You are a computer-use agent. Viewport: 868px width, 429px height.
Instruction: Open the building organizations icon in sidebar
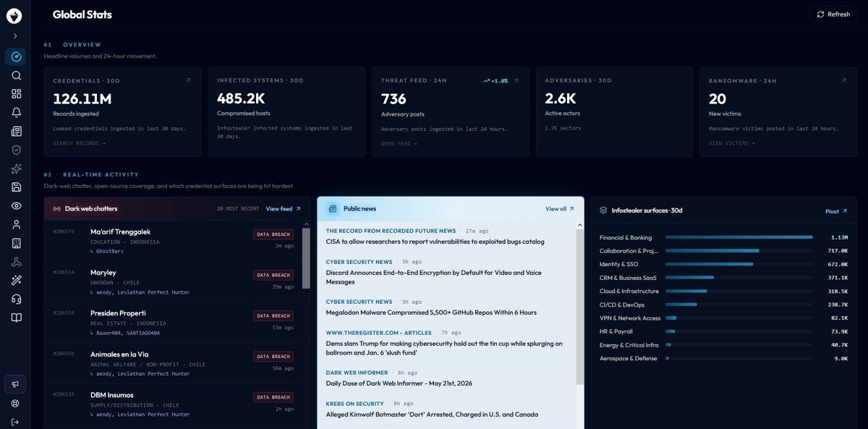[x=16, y=243]
